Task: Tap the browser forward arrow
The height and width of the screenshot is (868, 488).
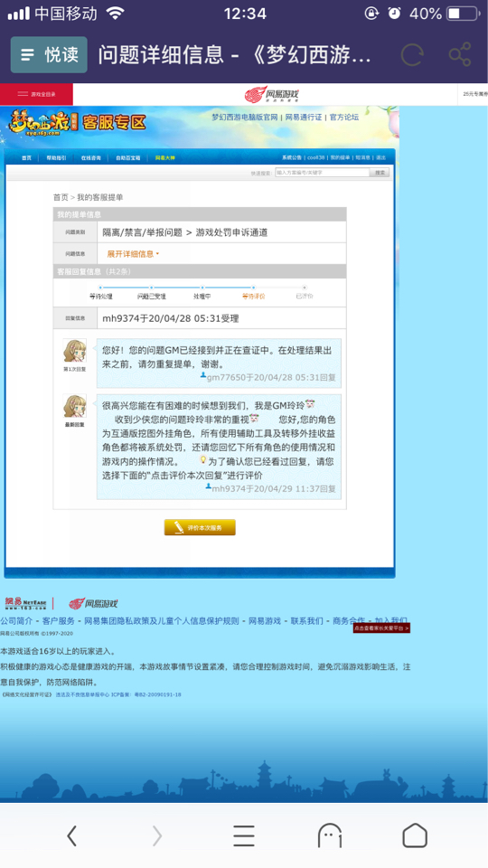Action: 157,835
